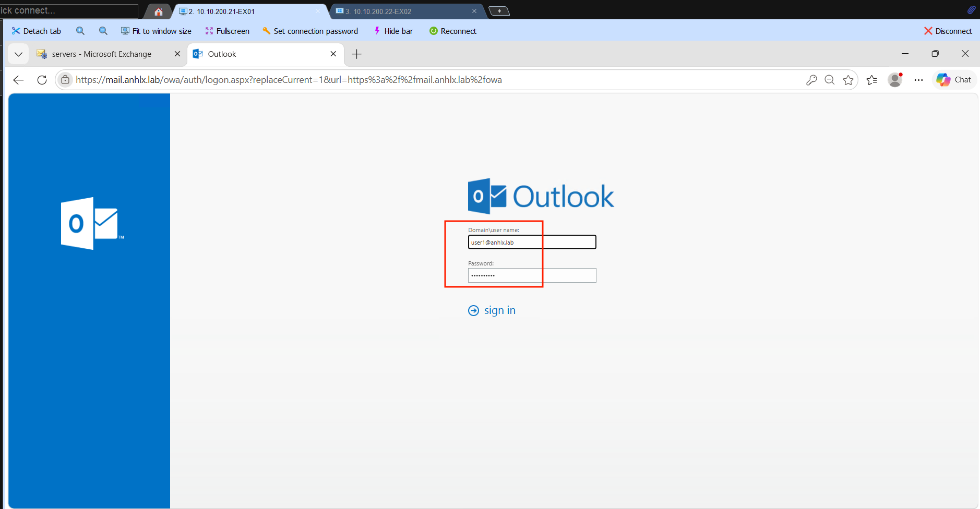Go back to the previous page
This screenshot has height=509, width=980.
coord(19,80)
